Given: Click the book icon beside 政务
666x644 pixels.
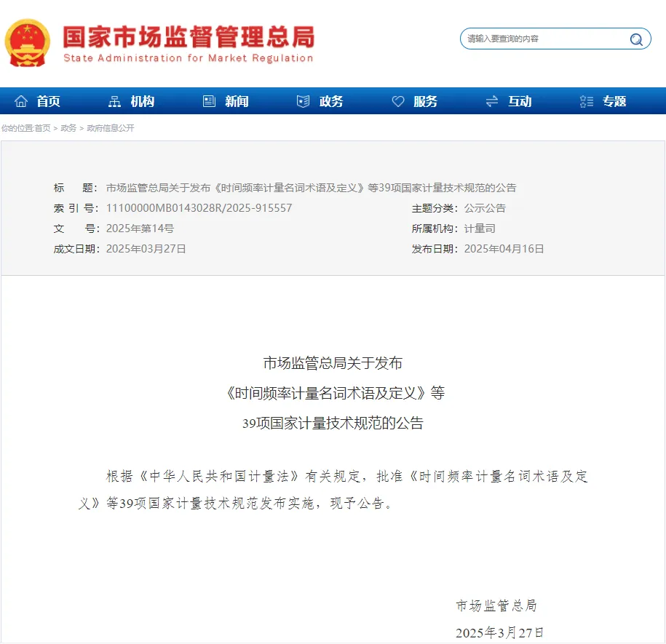Looking at the screenshot, I should tap(304, 101).
